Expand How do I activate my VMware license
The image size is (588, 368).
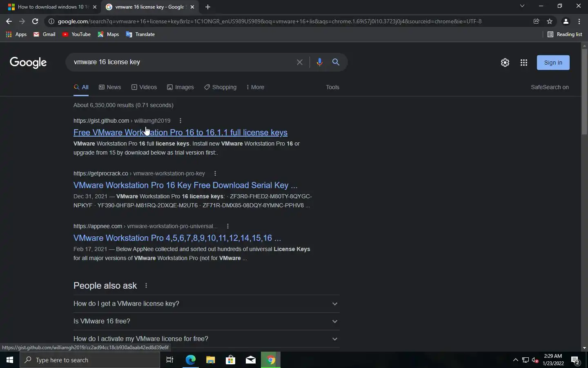(x=206, y=339)
